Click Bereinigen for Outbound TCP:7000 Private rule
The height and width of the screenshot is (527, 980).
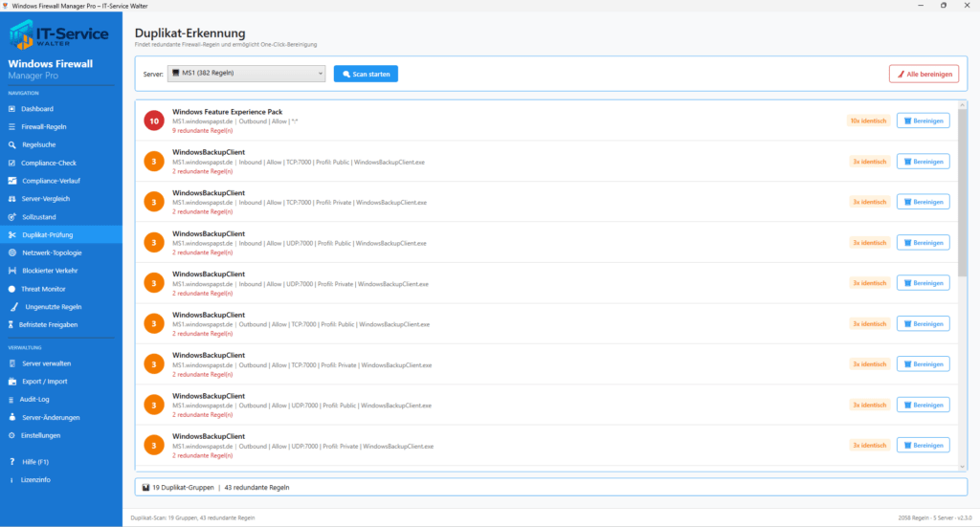924,364
